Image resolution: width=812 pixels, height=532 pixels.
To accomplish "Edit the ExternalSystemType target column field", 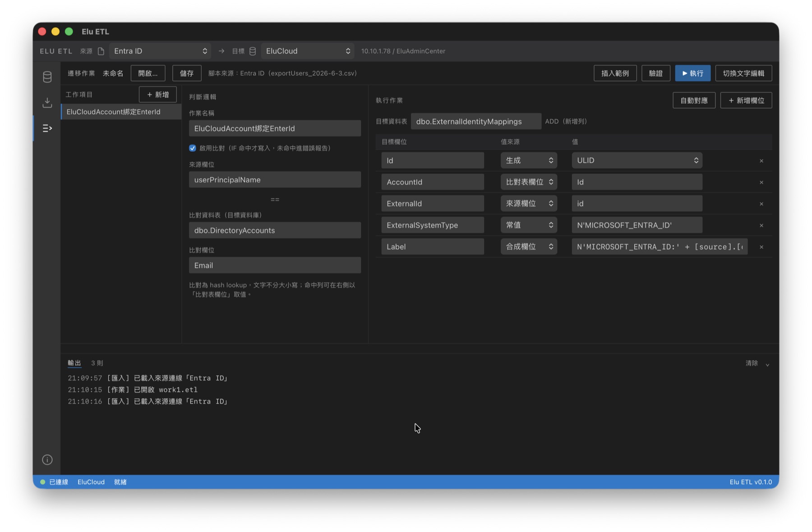I will coord(433,225).
